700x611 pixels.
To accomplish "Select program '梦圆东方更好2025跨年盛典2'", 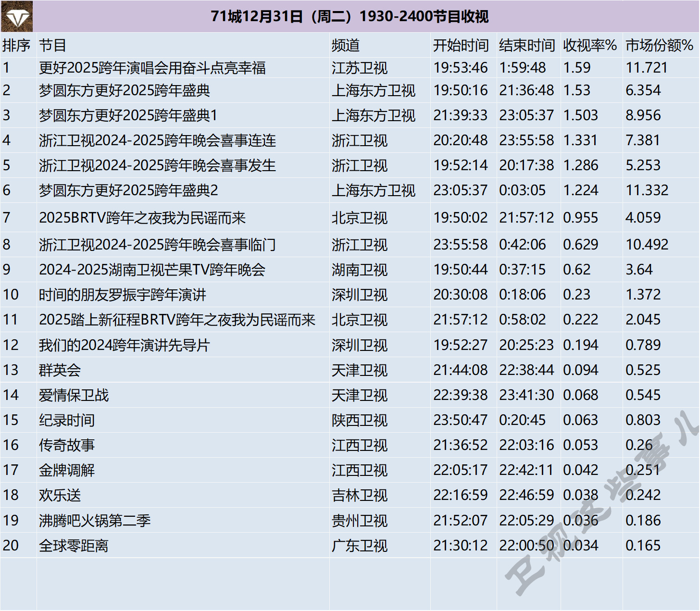I will coord(128,190).
